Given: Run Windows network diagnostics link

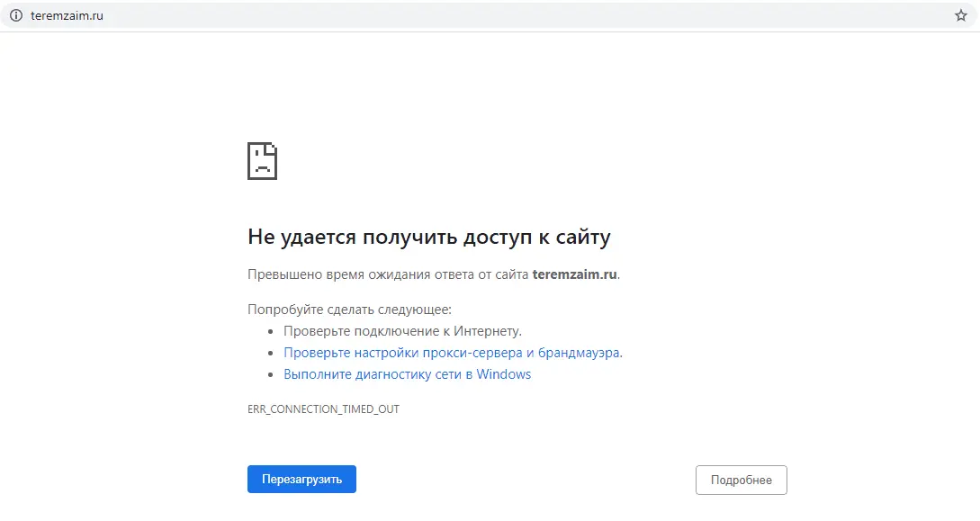Looking at the screenshot, I should coord(408,373).
